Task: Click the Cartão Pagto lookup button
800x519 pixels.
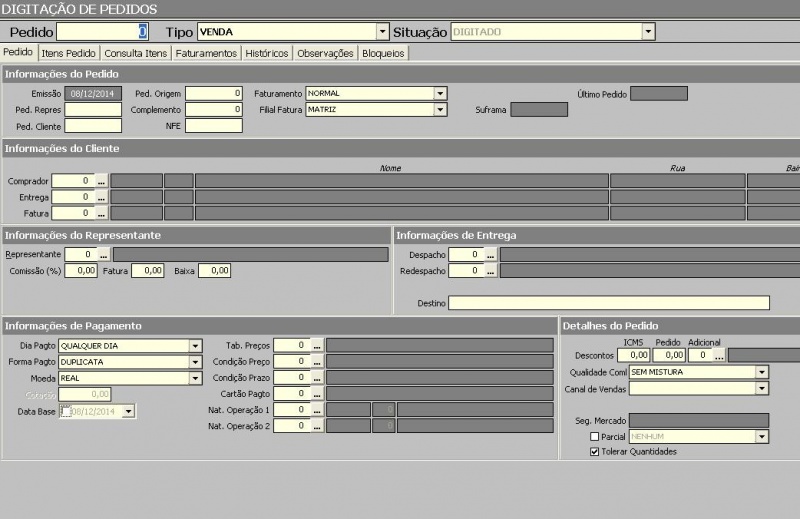Action: click(317, 394)
